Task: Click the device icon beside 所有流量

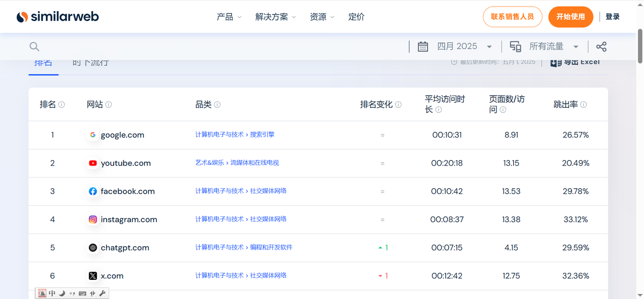Action: tap(515, 47)
